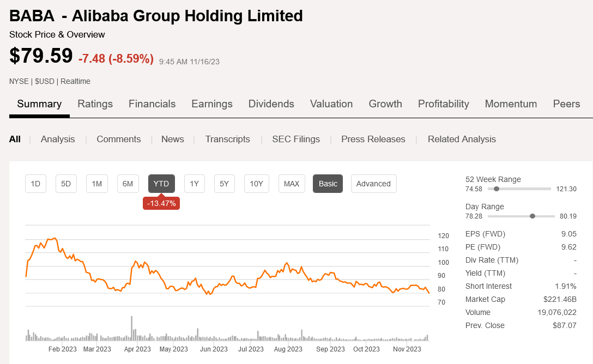The width and height of the screenshot is (593, 364).
Task: Select the Basic chart mode
Action: (328, 184)
